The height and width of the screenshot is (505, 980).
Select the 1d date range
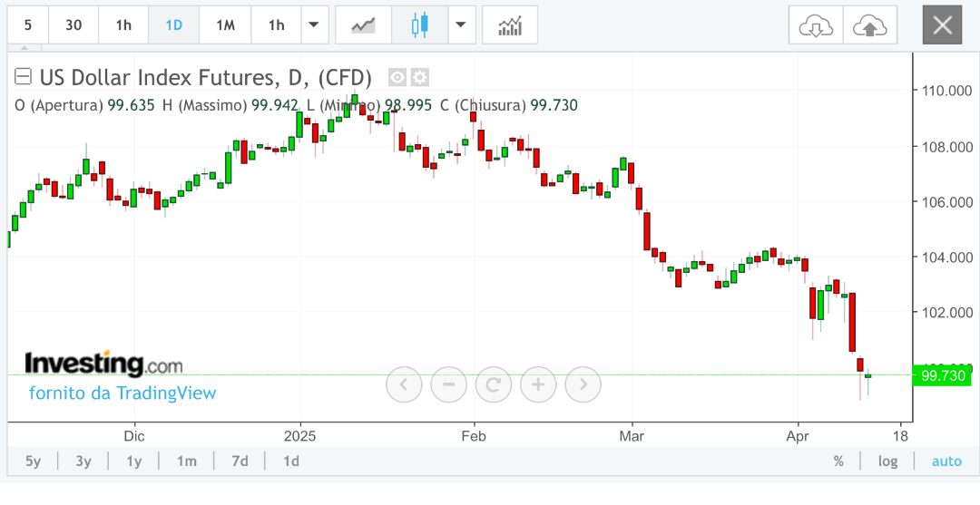pos(290,461)
